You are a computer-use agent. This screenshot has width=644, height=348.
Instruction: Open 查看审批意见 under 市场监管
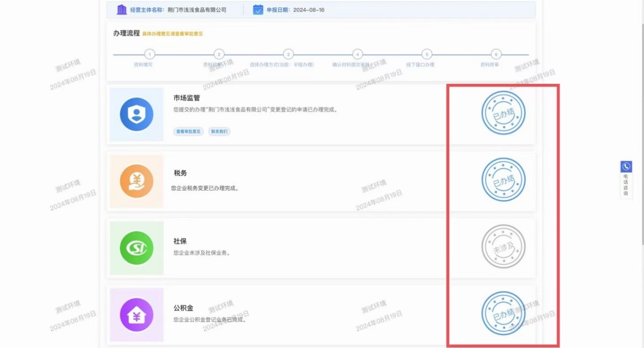tap(188, 132)
